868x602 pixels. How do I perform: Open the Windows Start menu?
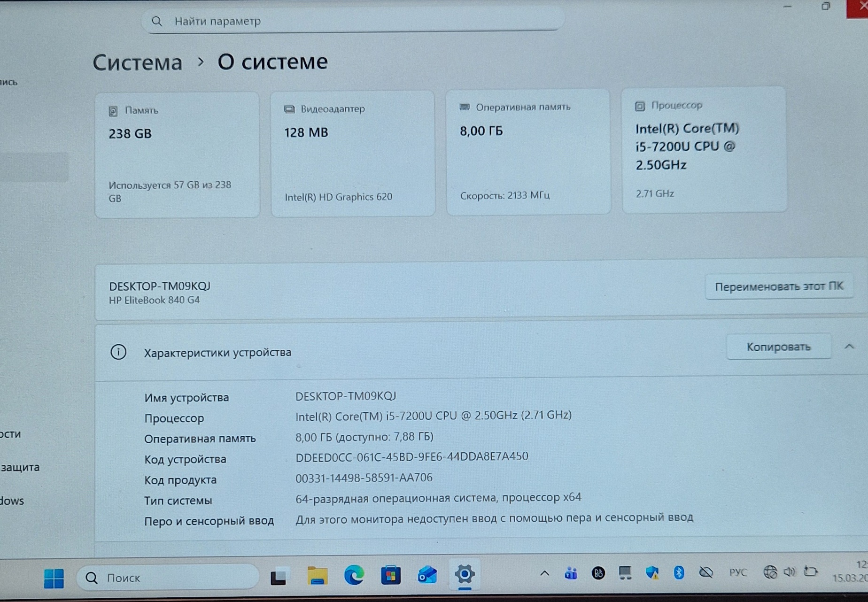[54, 578]
